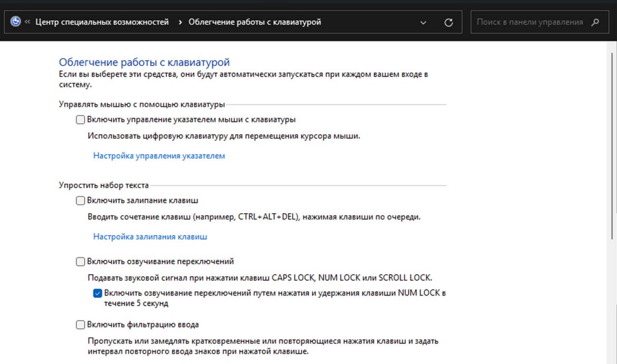Click empty address bar space after the breadcrumbs
Viewport: 617px width, 364px height.
click(x=371, y=22)
